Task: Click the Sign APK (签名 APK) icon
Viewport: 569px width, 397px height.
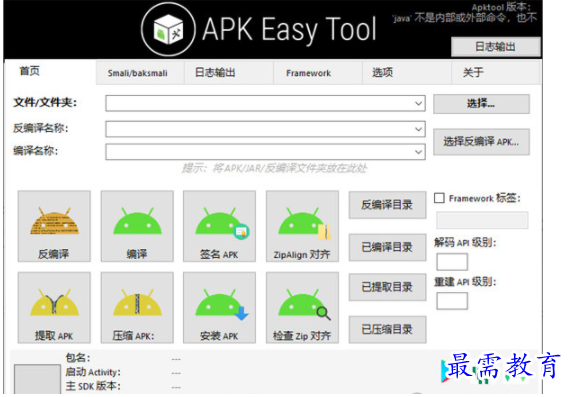Action: pos(220,226)
